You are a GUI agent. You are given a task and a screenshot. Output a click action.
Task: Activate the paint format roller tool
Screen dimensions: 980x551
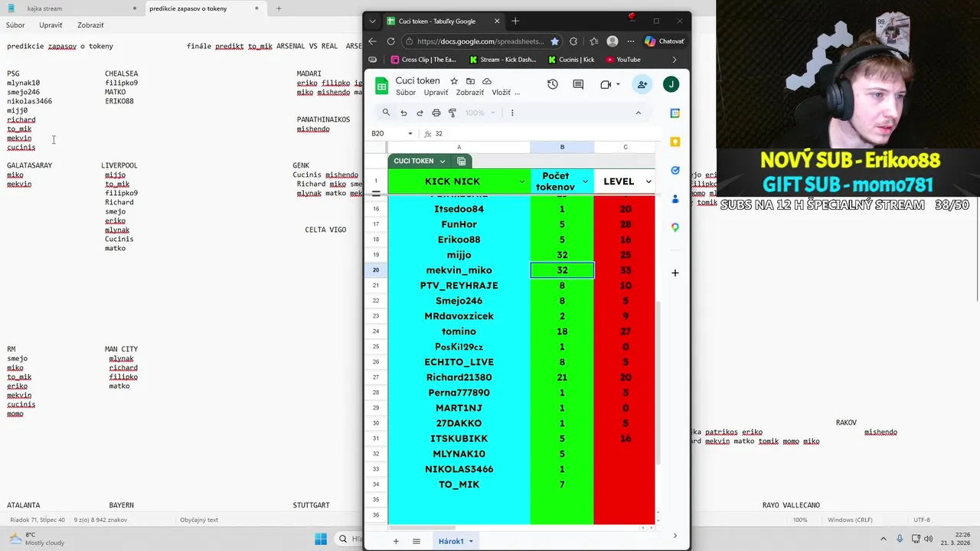452,112
